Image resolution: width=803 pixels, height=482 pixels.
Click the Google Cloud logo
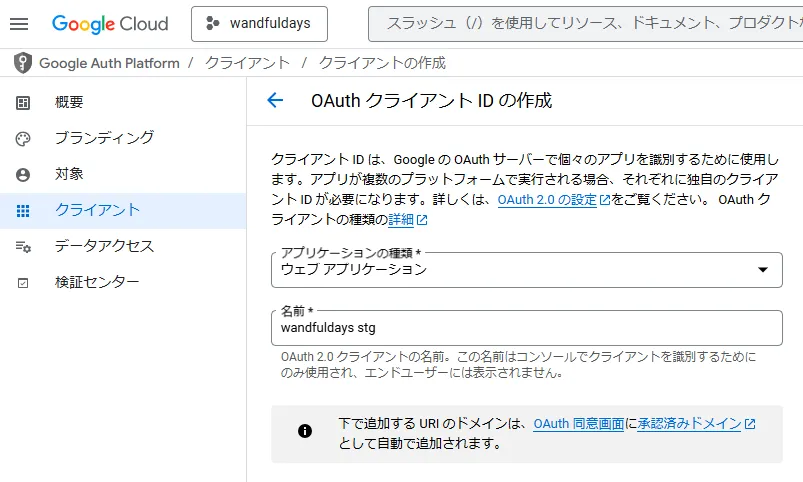[110, 24]
